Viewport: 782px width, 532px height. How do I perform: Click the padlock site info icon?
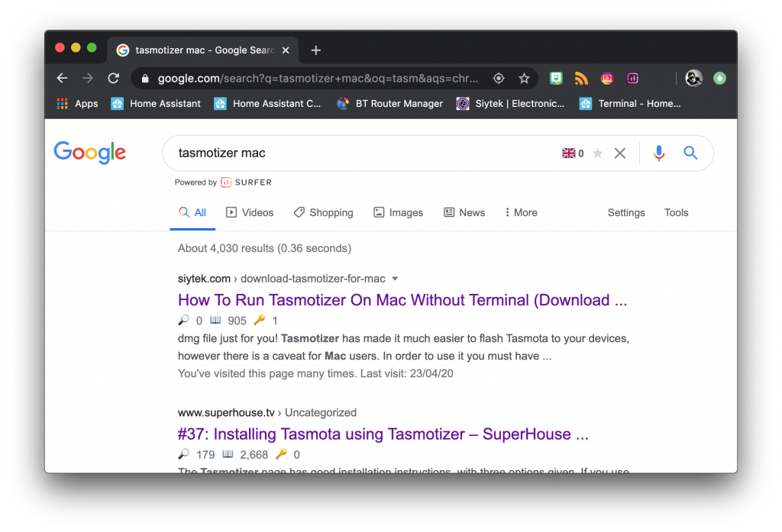145,79
